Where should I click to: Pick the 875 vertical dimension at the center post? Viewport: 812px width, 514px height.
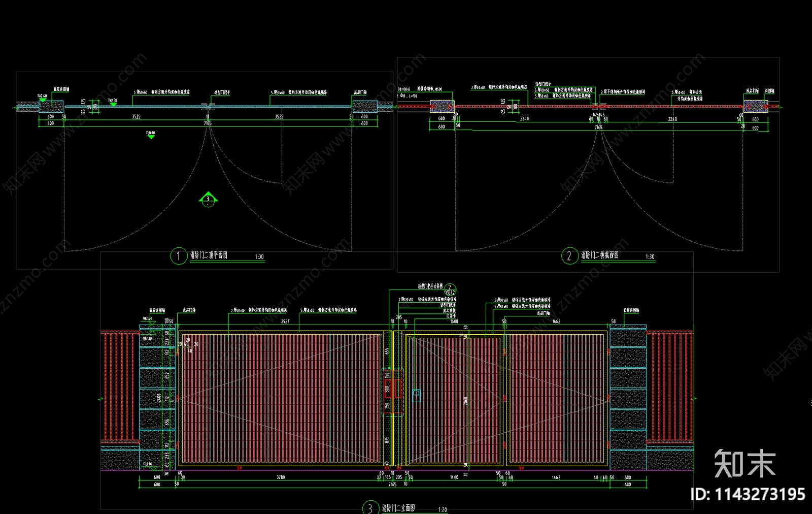(x=387, y=440)
